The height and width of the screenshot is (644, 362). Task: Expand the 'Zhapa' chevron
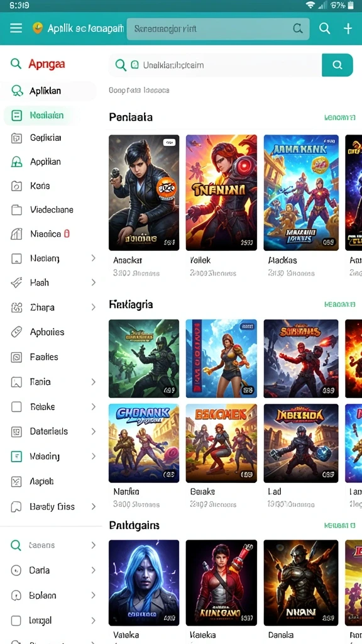coord(93,307)
